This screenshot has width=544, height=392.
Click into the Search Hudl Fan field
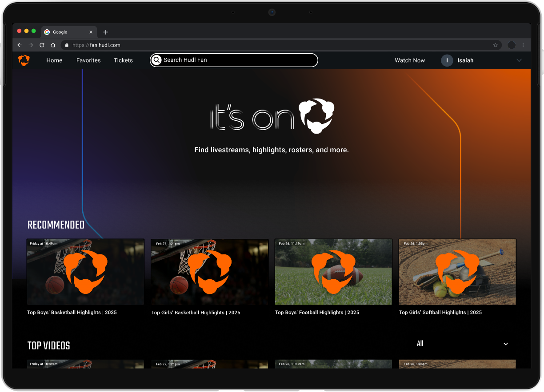[234, 60]
